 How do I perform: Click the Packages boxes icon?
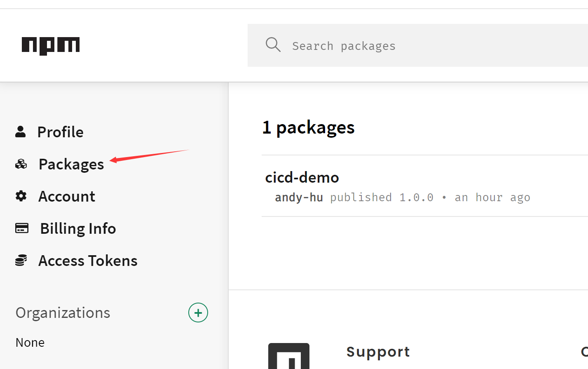tap(21, 164)
